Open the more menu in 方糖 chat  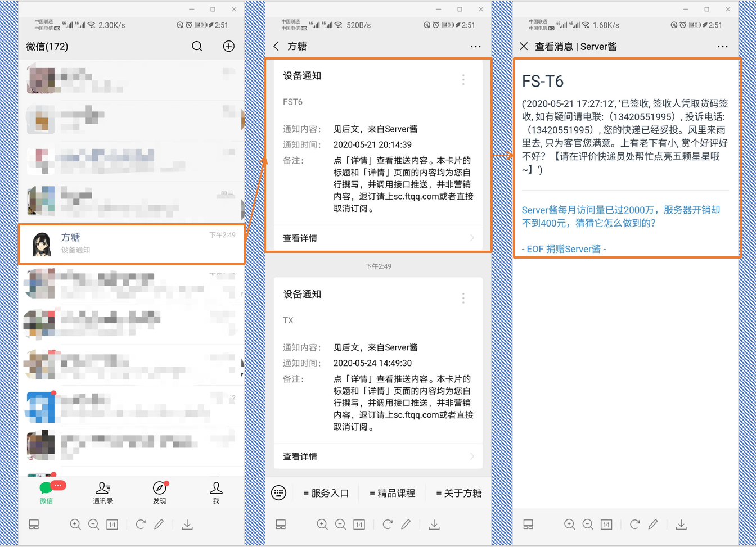pos(475,47)
